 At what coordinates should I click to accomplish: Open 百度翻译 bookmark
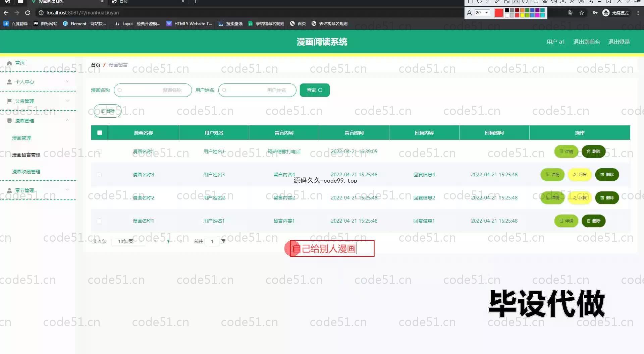(x=16, y=23)
